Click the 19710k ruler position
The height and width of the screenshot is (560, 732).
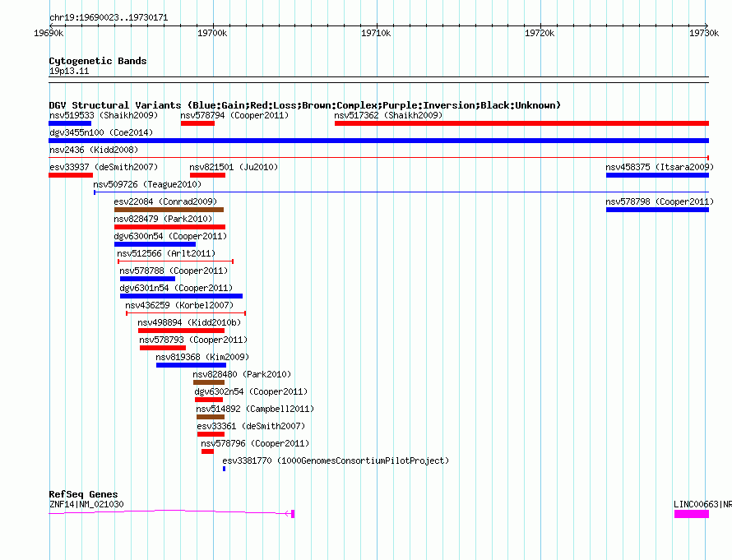(x=377, y=33)
